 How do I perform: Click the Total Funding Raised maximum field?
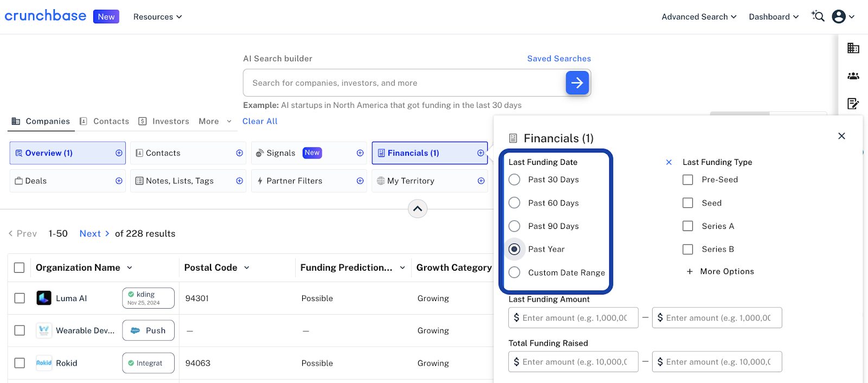(x=717, y=362)
